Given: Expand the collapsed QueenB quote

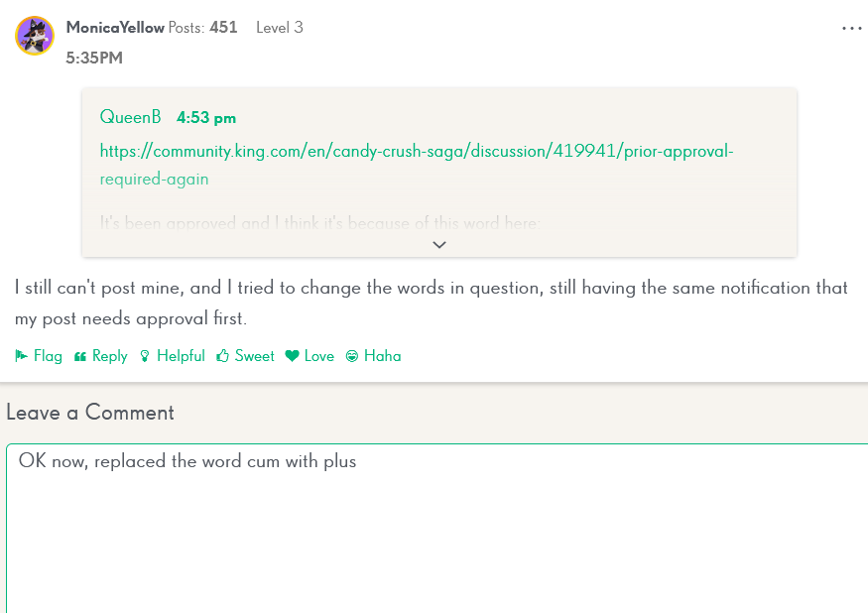Looking at the screenshot, I should [x=439, y=245].
